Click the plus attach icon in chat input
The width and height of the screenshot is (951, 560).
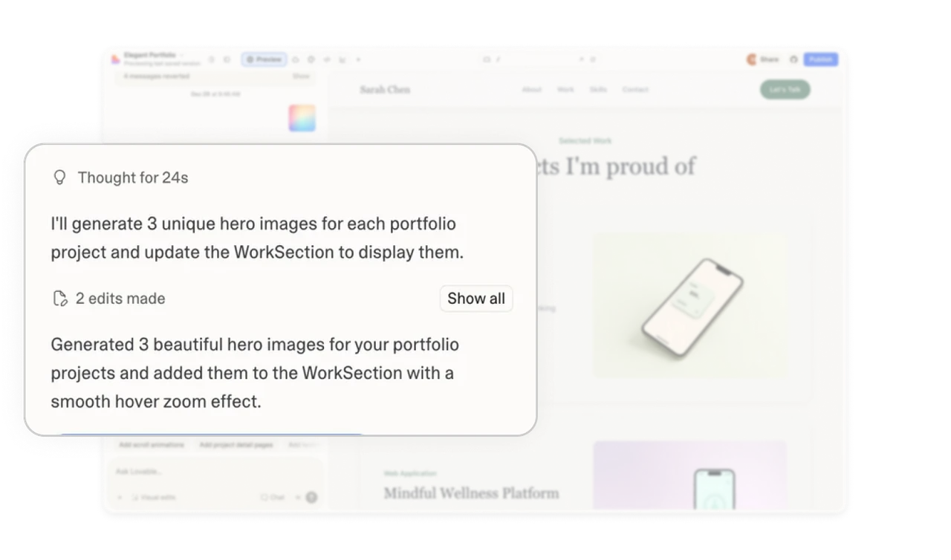click(x=120, y=498)
